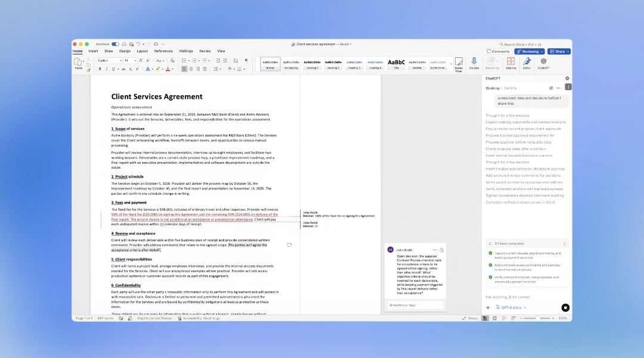Viewport: 644px width, 358px height.
Task: Toggle Italic formatting
Action: [106, 69]
